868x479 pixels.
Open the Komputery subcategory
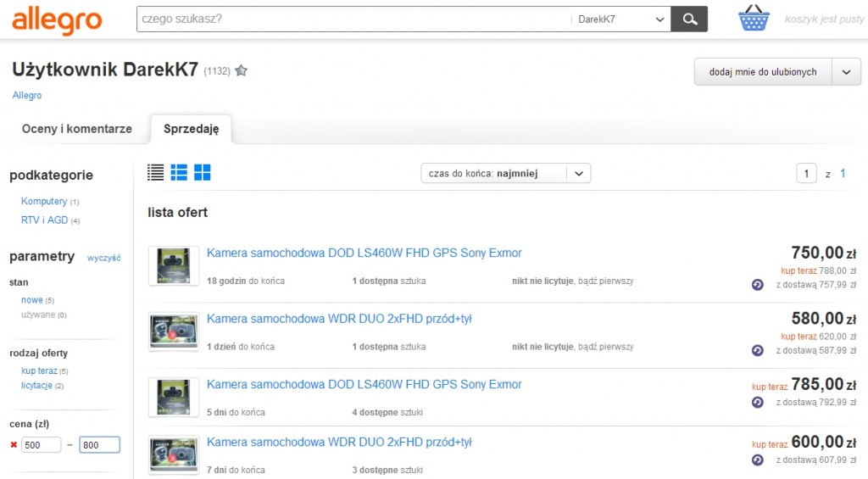44,202
